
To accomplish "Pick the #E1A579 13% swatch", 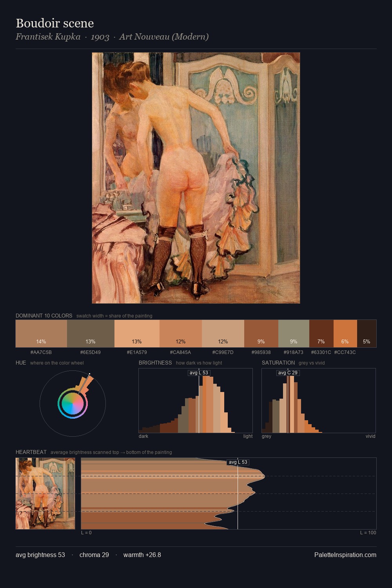I will click(137, 334).
